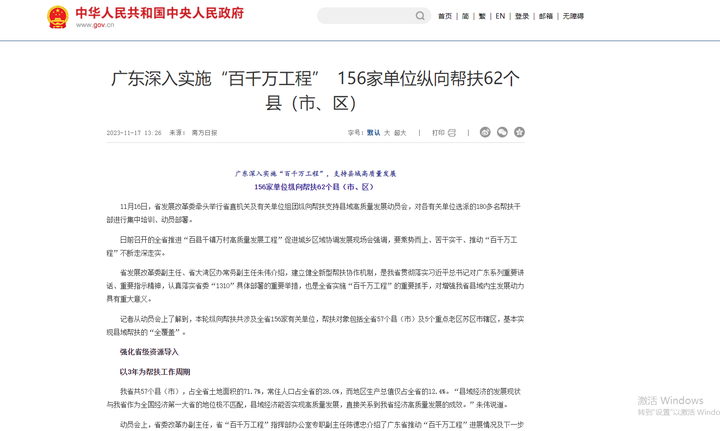Click the publish date 2023-11-17 13:26
720x431 pixels.
tap(134, 133)
